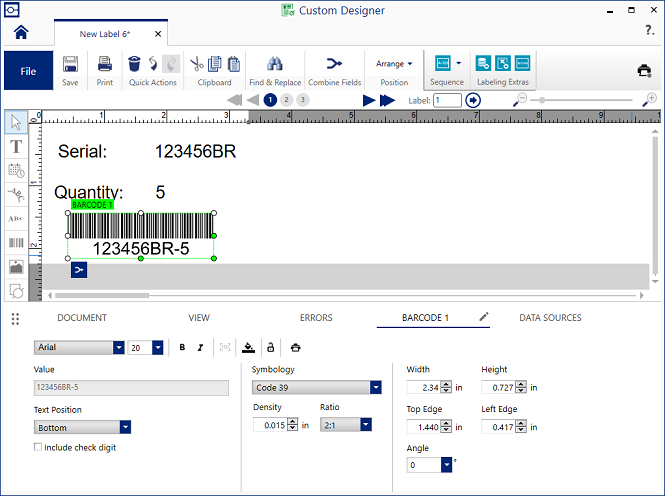Click the Save icon

coord(71,66)
